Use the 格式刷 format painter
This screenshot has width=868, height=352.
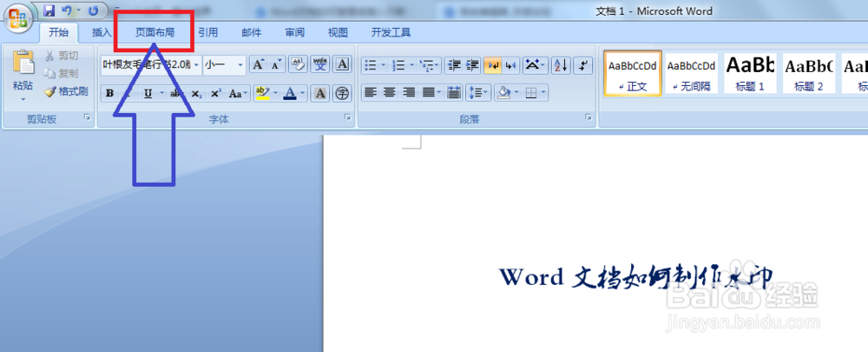pos(65,91)
